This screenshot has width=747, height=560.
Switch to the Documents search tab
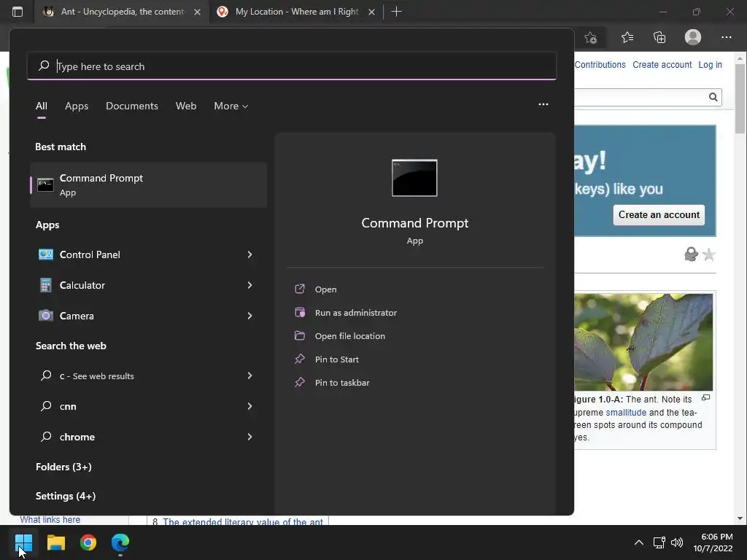coord(132,106)
